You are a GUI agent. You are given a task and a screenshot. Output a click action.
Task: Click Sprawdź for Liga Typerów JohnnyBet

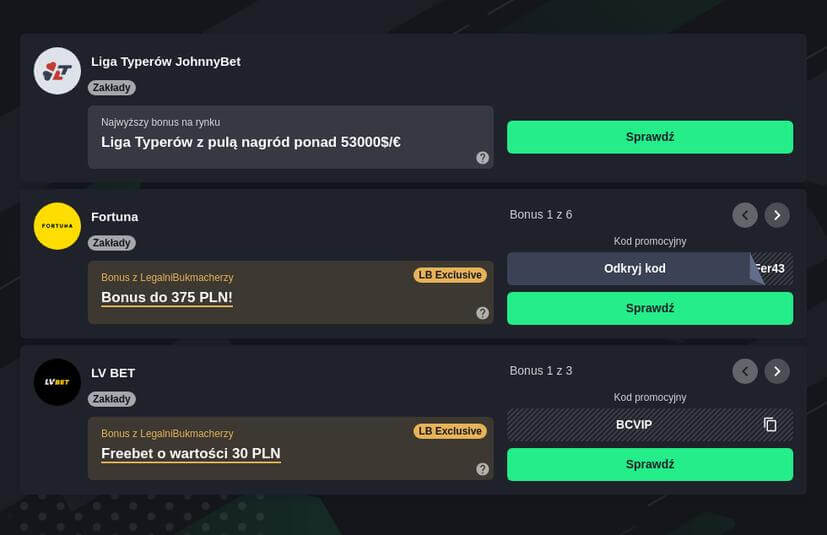point(650,137)
